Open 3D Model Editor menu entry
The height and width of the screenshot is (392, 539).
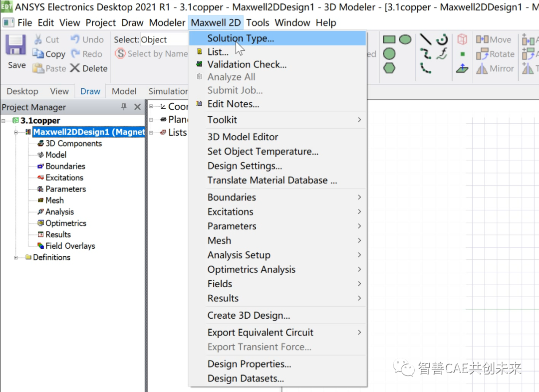pyautogui.click(x=278, y=137)
